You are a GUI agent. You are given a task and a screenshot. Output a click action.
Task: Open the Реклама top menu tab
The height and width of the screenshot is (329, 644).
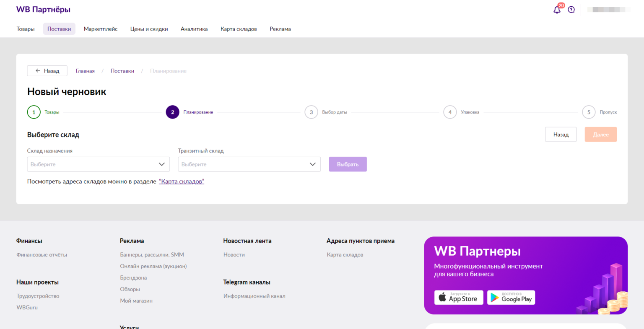(x=280, y=29)
